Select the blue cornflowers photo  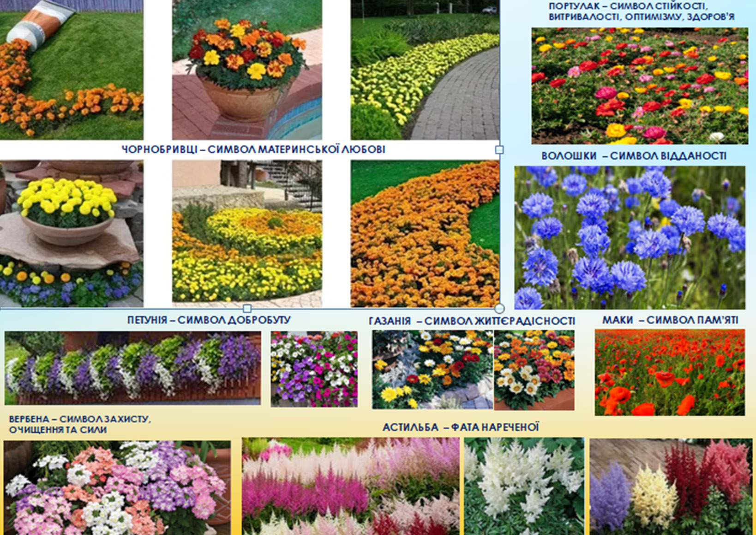click(630, 238)
